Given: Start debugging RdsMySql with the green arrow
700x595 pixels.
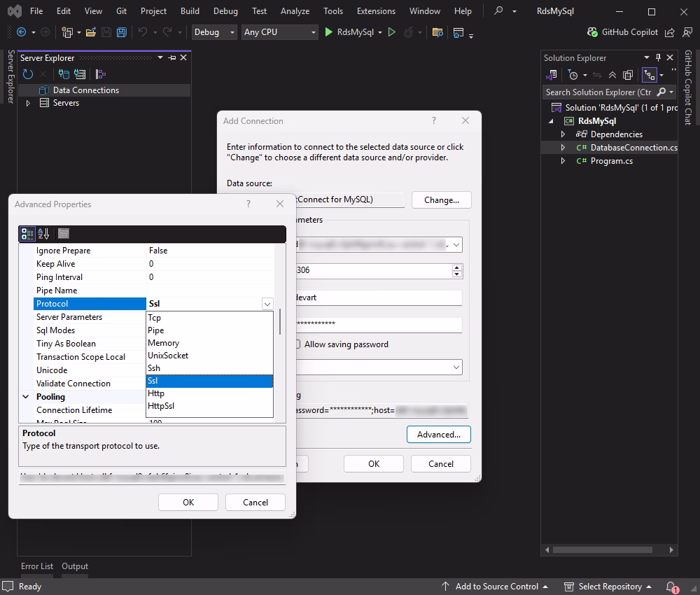Looking at the screenshot, I should click(x=328, y=32).
